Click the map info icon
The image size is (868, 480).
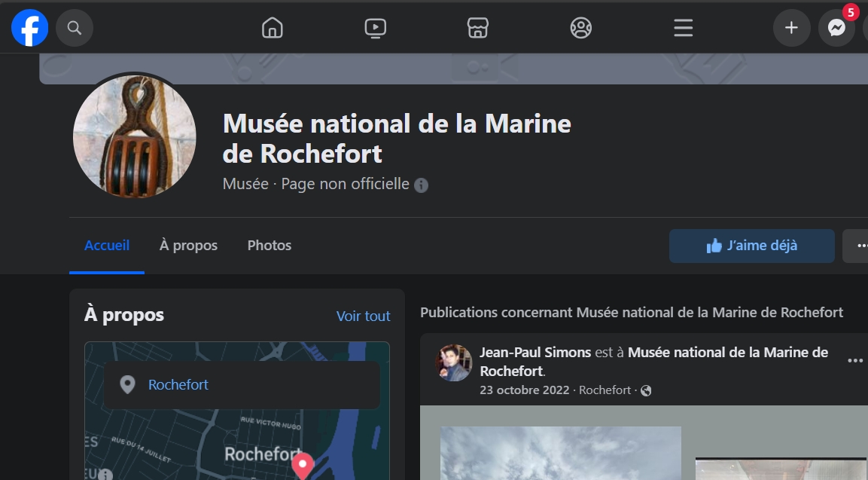tap(105, 475)
